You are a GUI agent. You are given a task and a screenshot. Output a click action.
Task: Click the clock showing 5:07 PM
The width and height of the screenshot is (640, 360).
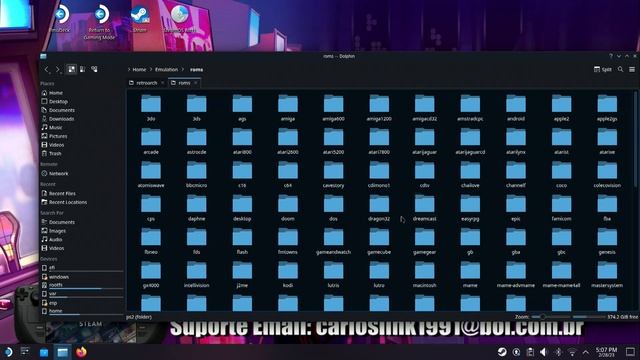coord(606,352)
